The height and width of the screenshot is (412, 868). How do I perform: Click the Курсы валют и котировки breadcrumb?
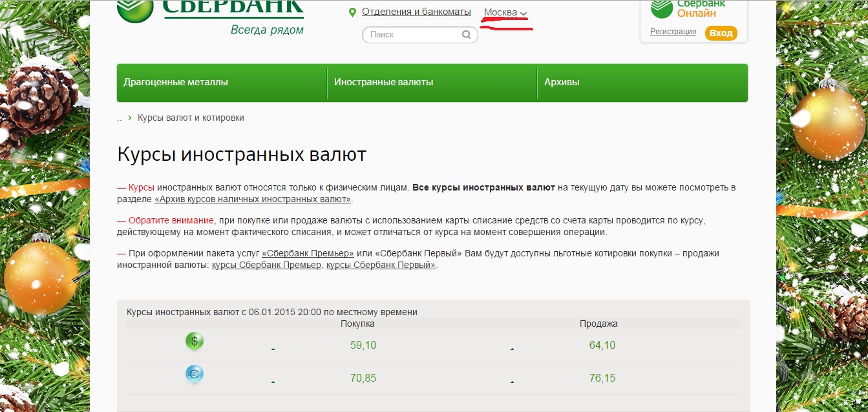(x=191, y=118)
